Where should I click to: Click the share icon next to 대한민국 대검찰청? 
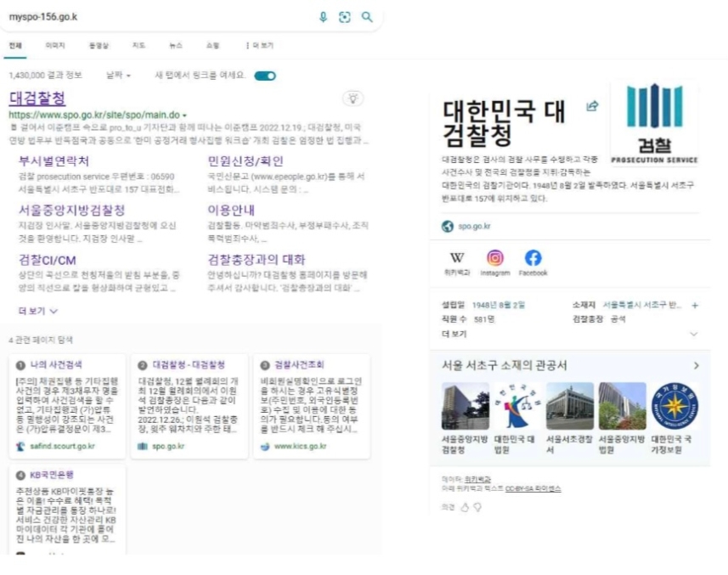(x=592, y=106)
